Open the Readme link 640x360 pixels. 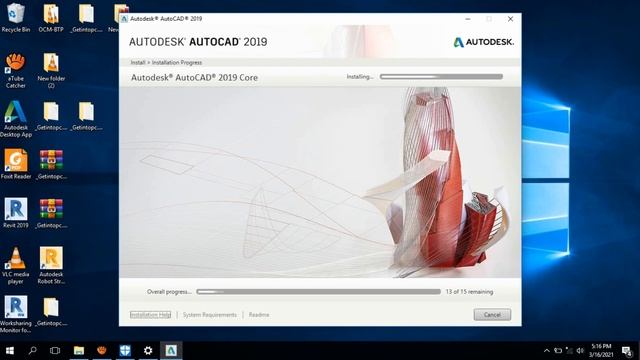pyautogui.click(x=259, y=315)
